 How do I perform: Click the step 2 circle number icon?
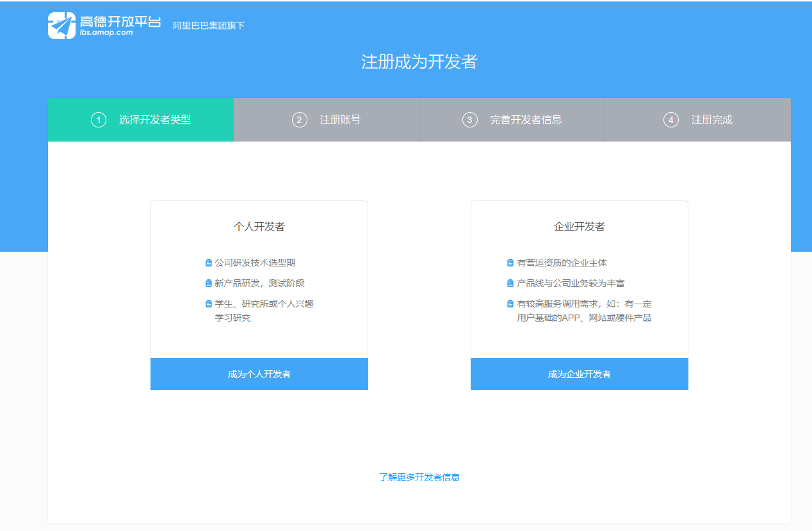[x=300, y=120]
